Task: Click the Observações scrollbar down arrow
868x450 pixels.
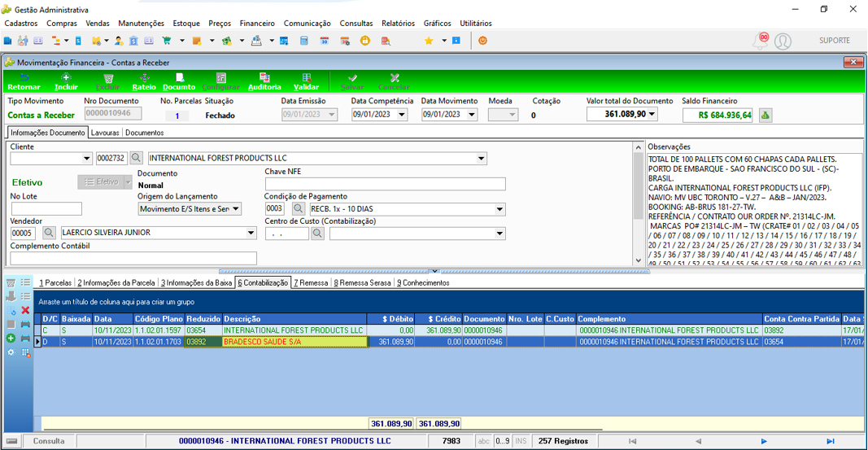Action: click(639, 260)
